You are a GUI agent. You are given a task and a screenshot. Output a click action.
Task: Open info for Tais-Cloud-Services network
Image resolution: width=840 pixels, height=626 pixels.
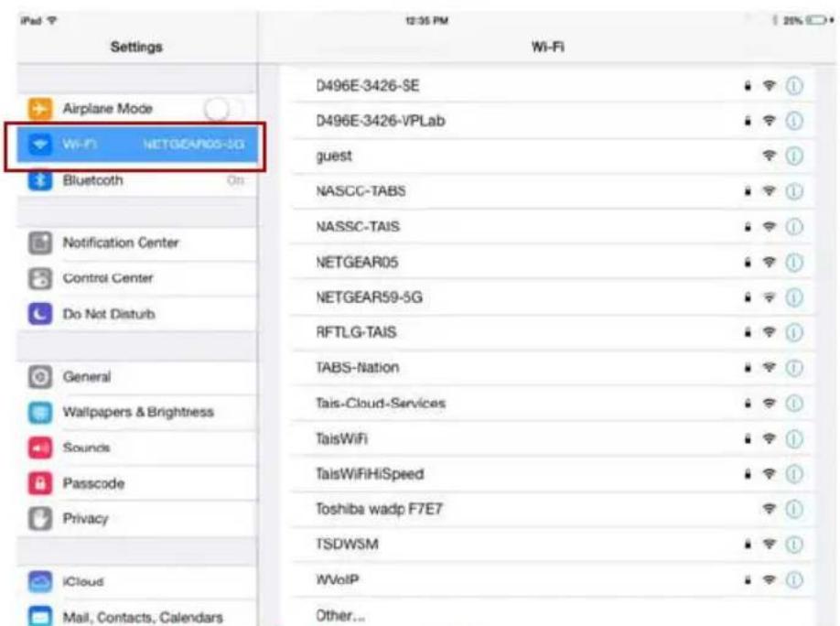[x=794, y=404]
